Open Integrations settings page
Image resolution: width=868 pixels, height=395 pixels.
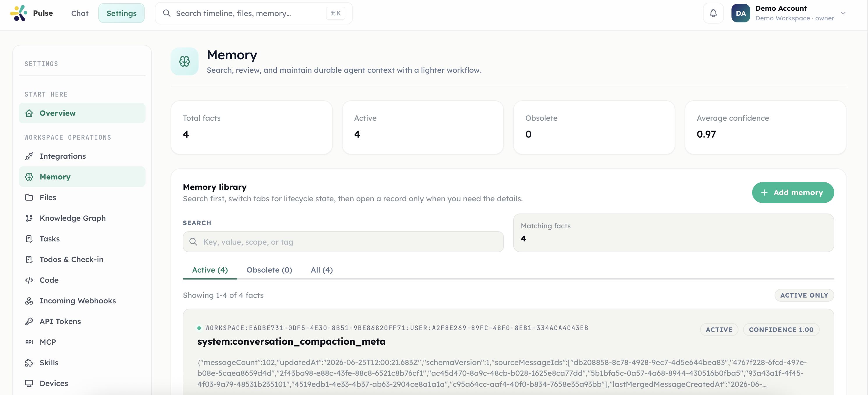click(82, 156)
